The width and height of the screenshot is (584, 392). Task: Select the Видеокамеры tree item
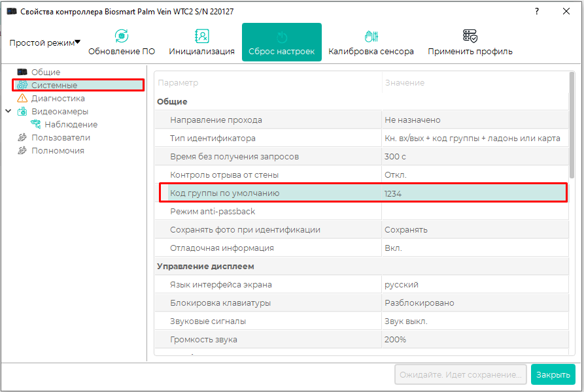pos(60,111)
